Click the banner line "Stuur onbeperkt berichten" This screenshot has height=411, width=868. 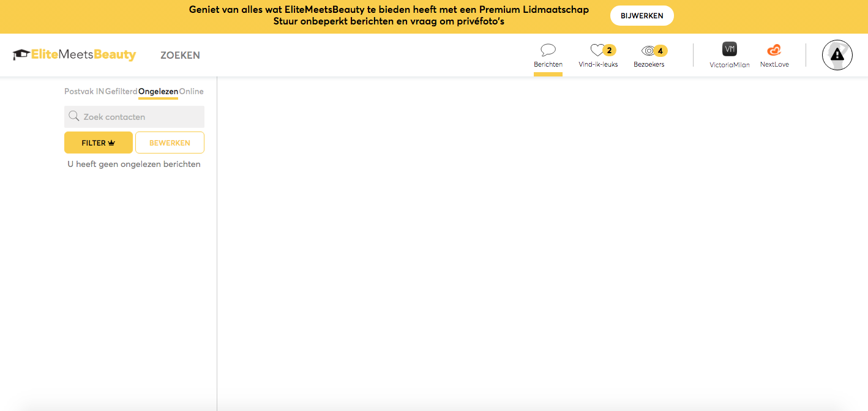click(x=389, y=21)
